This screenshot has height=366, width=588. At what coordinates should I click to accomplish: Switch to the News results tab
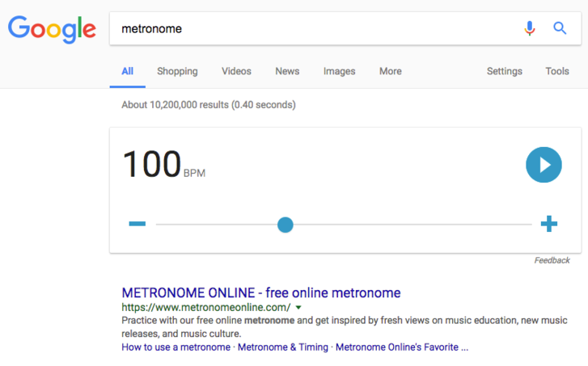tap(287, 71)
